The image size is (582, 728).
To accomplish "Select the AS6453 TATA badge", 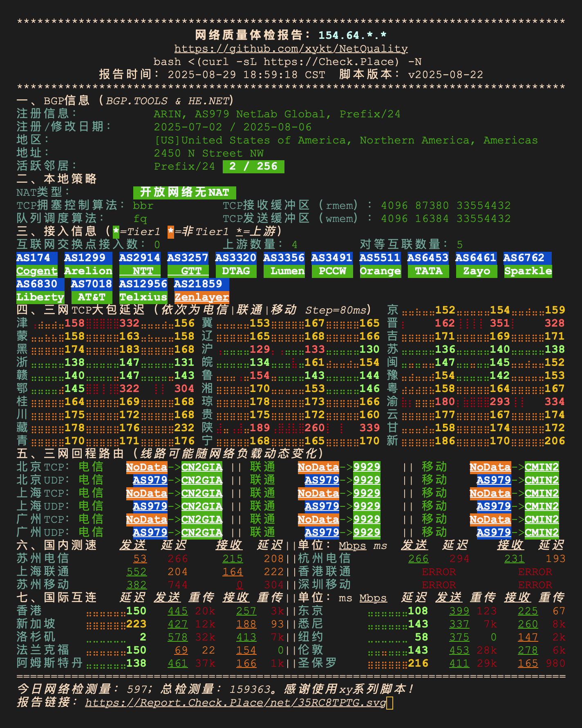I will point(428,264).
